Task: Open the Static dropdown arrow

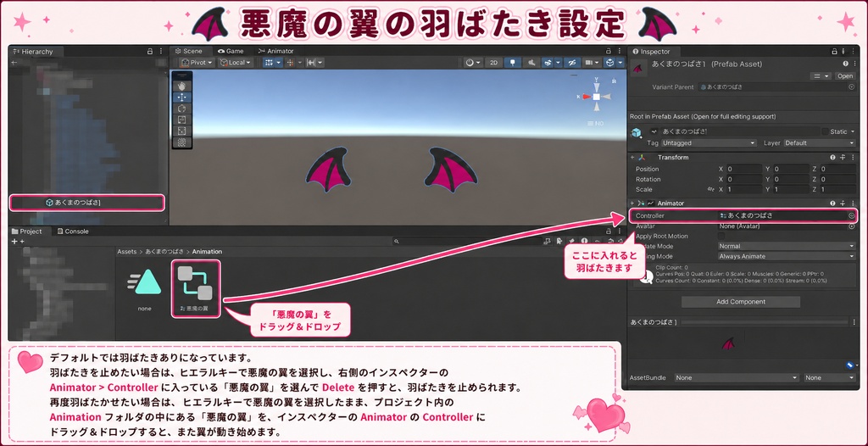Action: [853, 132]
